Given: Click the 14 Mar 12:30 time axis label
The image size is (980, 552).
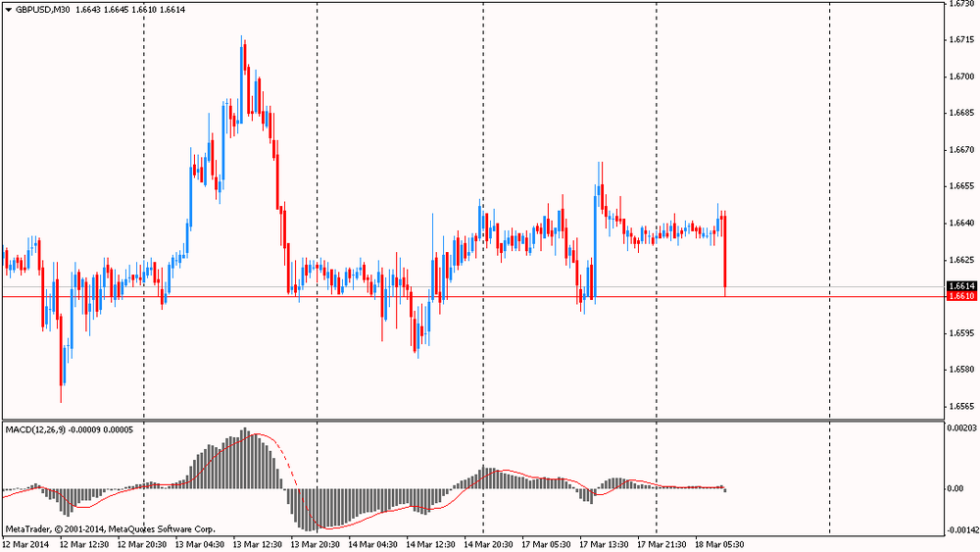Looking at the screenshot, I should click(430, 544).
